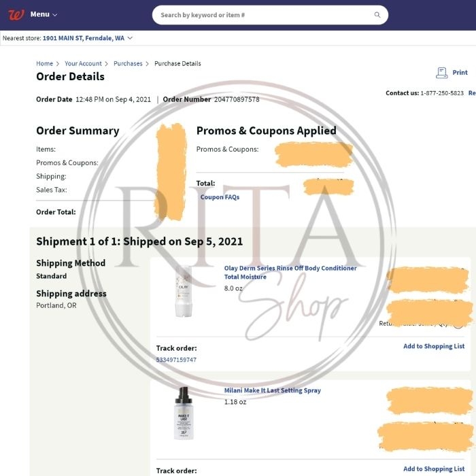The width and height of the screenshot is (476, 476).
Task: Select the order number 204770897578 text
Action: click(237, 99)
